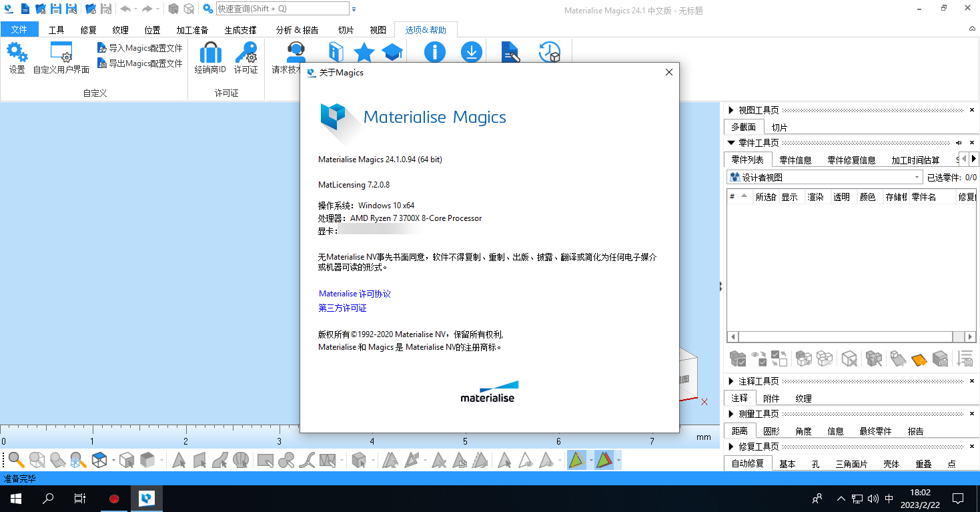Viewport: 980px width, 512px height.
Task: Click the redo arrow in quick toolbar
Action: click(147, 9)
